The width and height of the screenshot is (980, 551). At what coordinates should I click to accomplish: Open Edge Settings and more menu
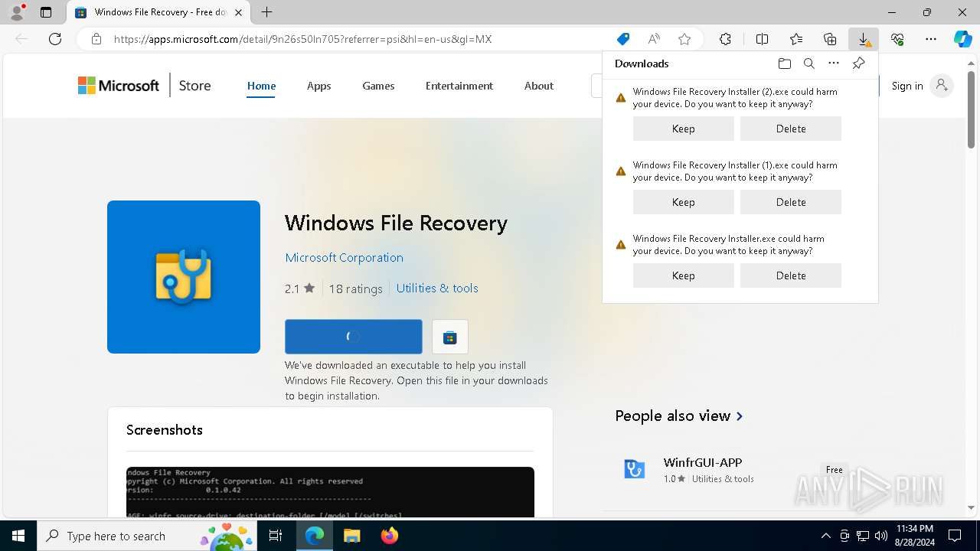pyautogui.click(x=931, y=39)
